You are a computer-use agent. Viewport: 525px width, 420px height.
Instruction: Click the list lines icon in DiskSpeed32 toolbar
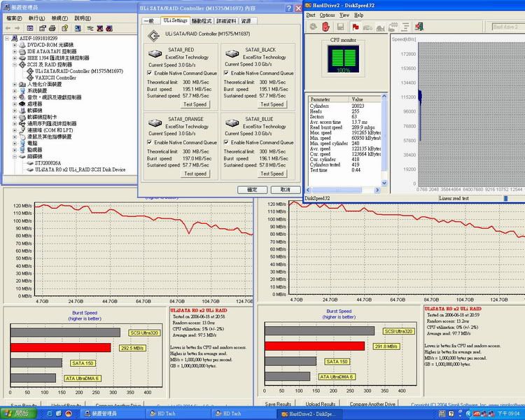[405, 27]
